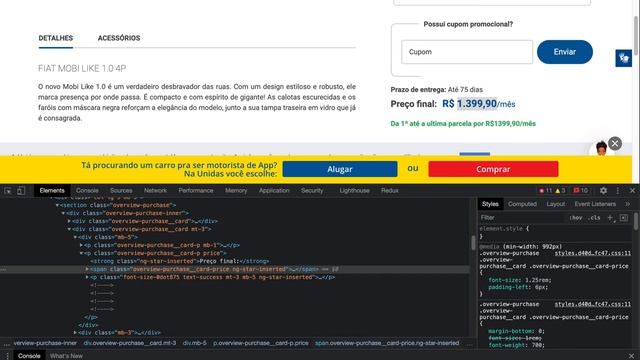The height and width of the screenshot is (360, 640).
Task: Open the Security tab
Action: point(312,191)
